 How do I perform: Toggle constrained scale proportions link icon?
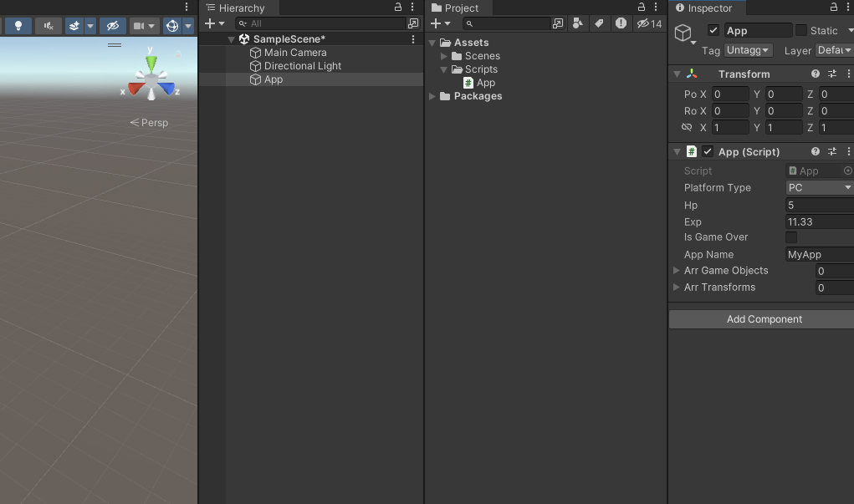click(687, 127)
